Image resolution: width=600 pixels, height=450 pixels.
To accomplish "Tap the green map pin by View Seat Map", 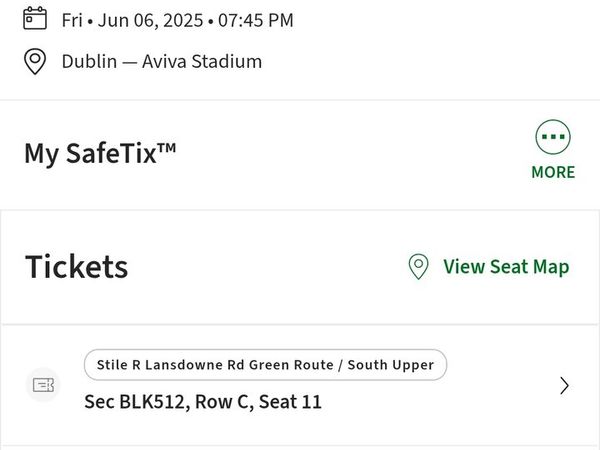I will coord(419,267).
